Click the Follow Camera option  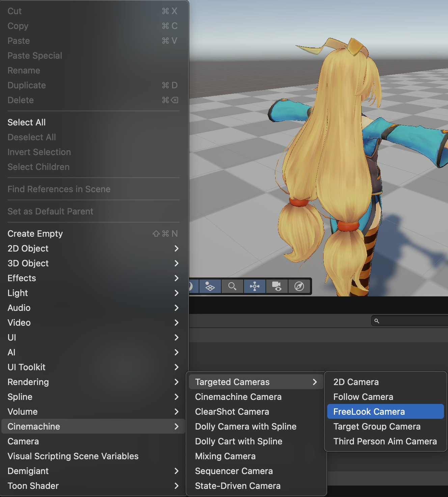pyautogui.click(x=363, y=397)
